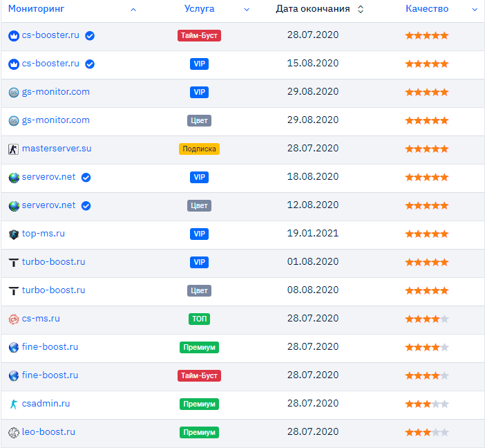Click five-star rating in top-ms.ru row
The width and height of the screenshot is (485, 448).
[x=427, y=234]
